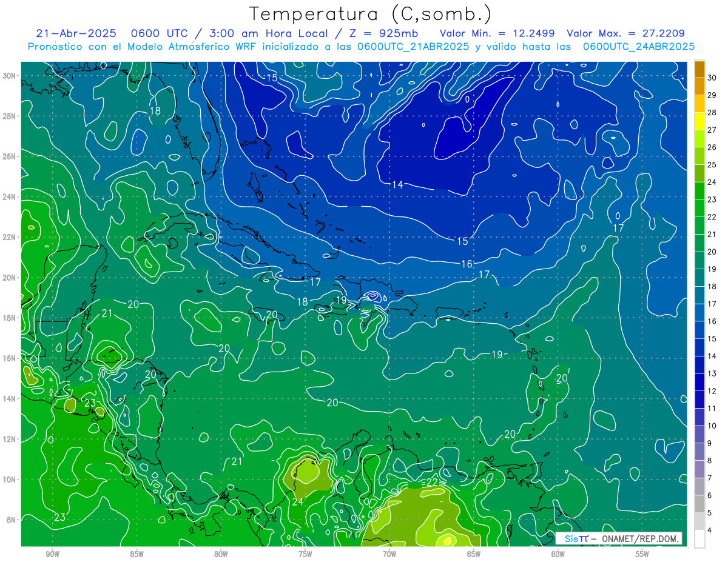
Task: Click 'Valor Max. = 27.2209' text
Action: coord(626,33)
